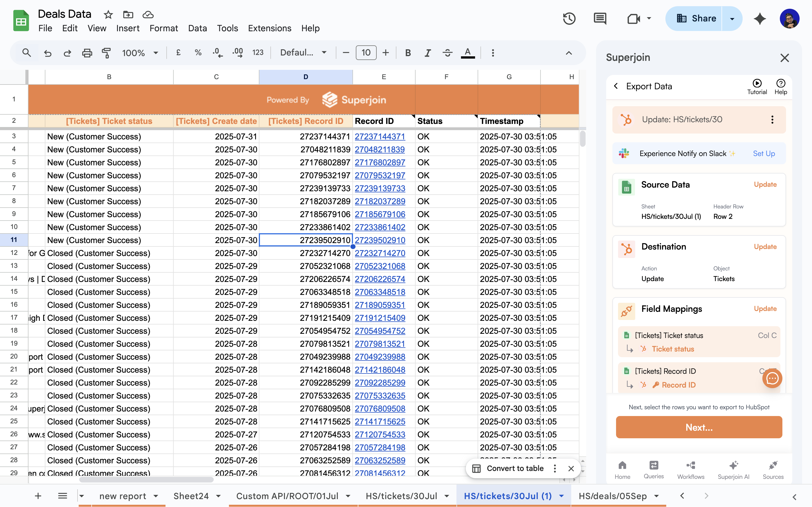This screenshot has width=812, height=507.
Task: Click the paint format icon
Action: pyautogui.click(x=106, y=53)
